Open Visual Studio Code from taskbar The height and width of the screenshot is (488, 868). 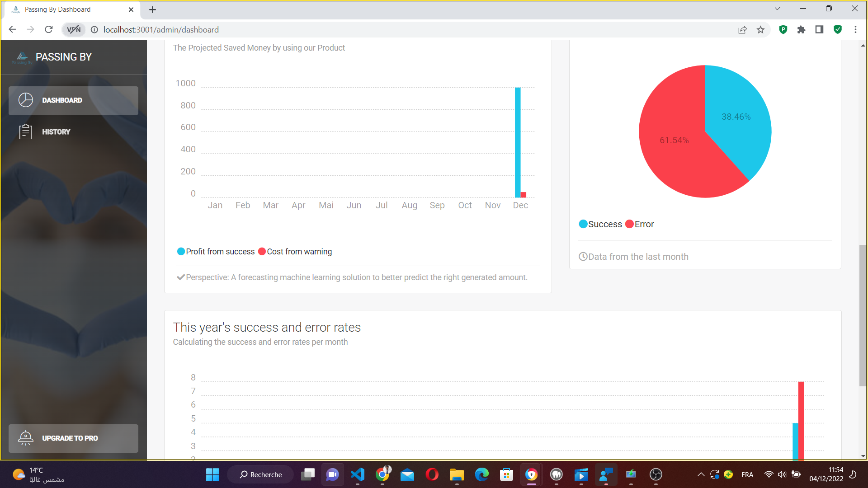(x=357, y=474)
